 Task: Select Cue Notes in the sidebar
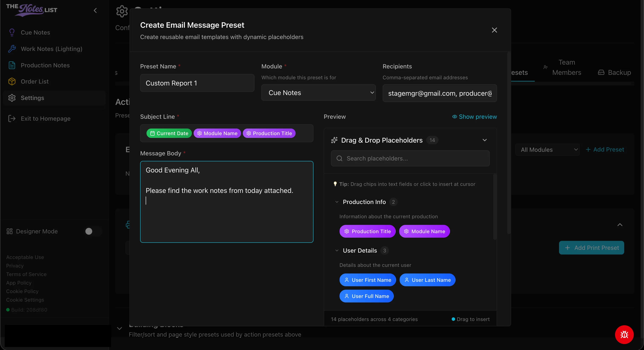(x=54, y=33)
